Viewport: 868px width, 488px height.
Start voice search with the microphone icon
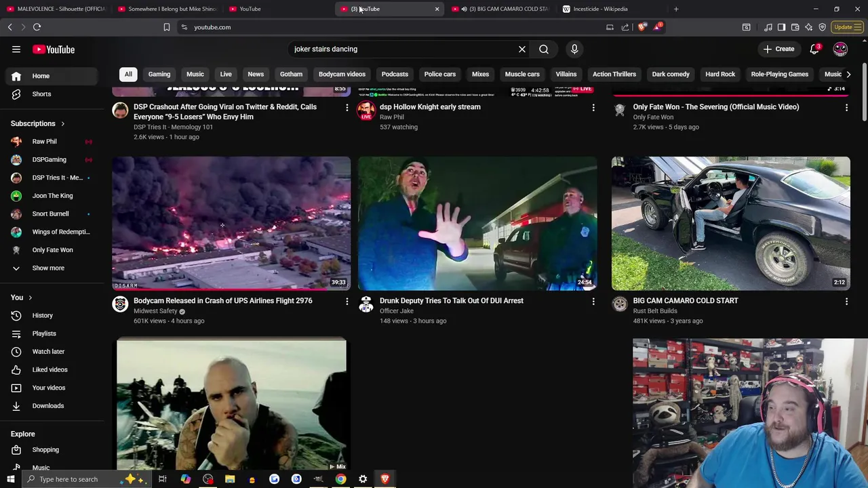574,49
